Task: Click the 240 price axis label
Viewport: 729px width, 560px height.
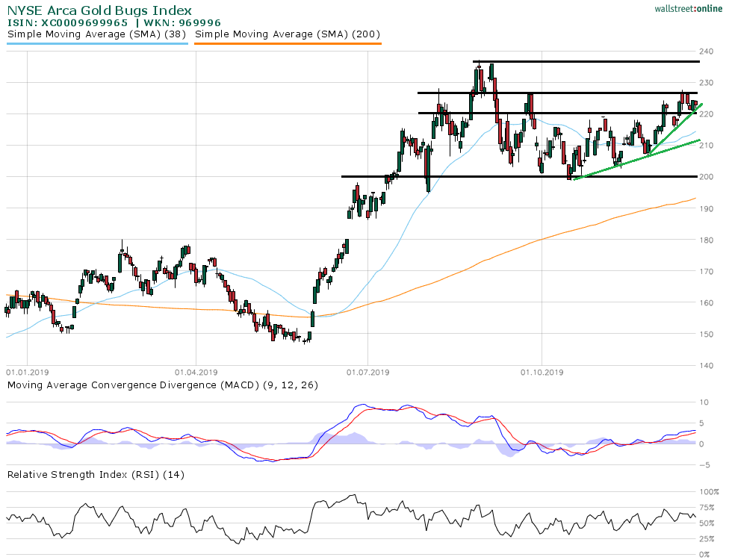Action: [x=707, y=51]
